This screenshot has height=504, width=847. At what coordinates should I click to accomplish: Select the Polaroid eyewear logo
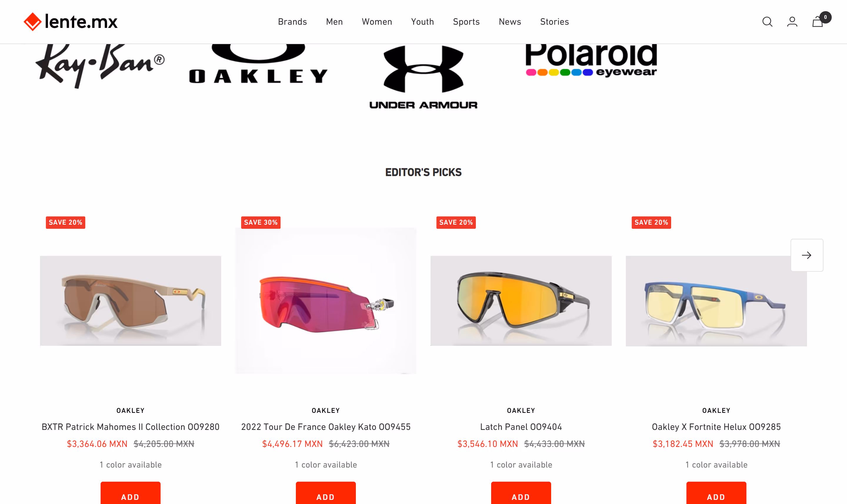tap(591, 60)
